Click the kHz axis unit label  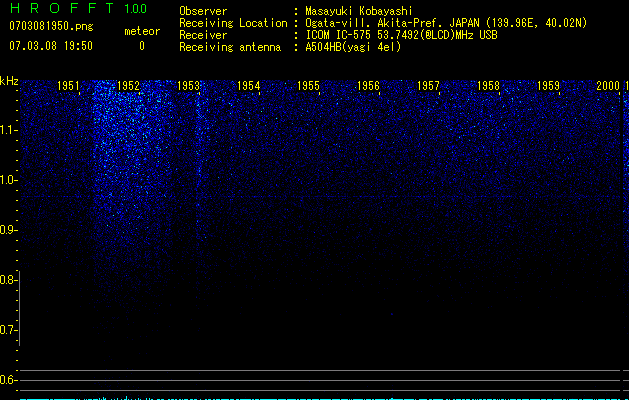pos(9,81)
